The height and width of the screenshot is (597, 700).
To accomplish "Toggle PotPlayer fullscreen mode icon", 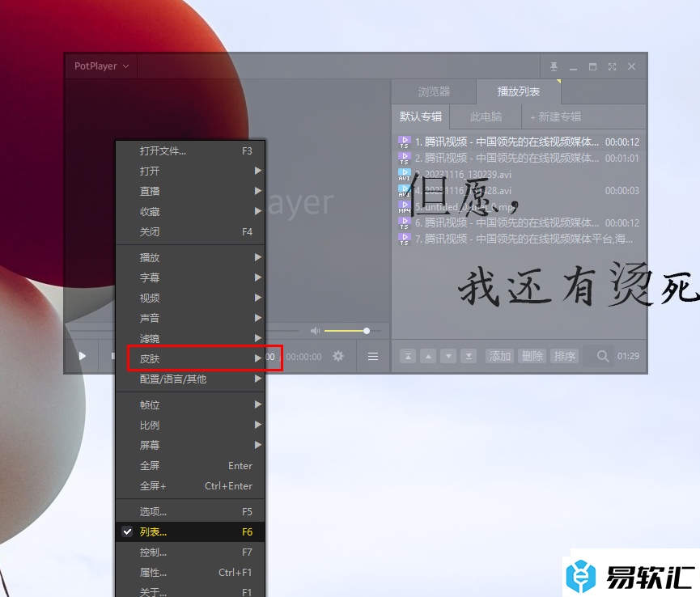I will (612, 67).
